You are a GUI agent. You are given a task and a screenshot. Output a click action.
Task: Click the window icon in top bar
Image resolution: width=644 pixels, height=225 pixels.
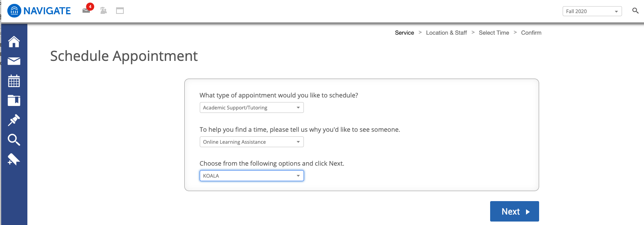tap(120, 11)
